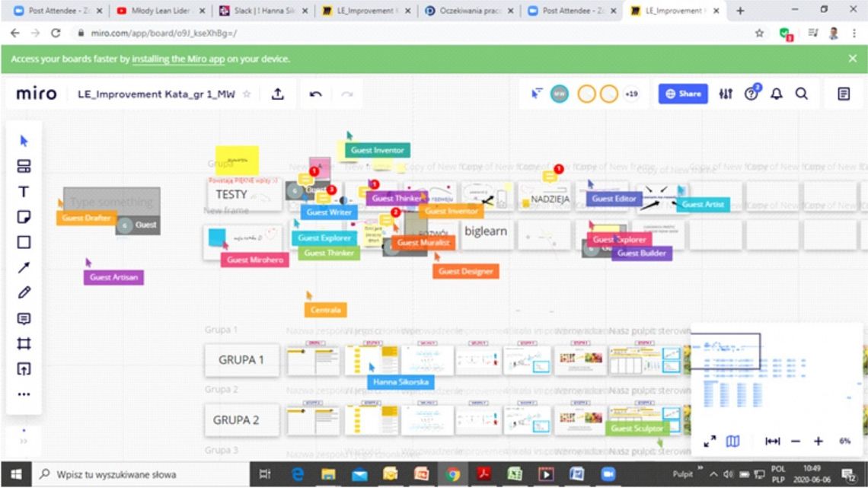
Task: Expand the collapsed bottom-left panel chevrons
Action: pos(23,441)
